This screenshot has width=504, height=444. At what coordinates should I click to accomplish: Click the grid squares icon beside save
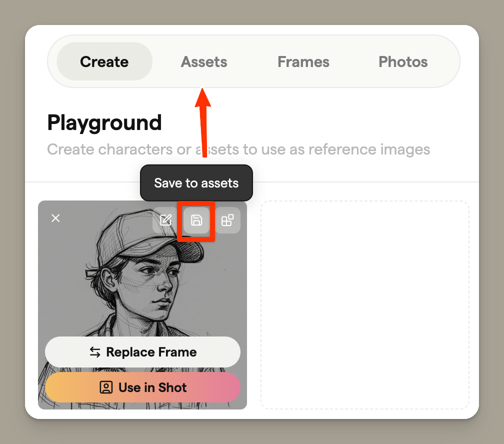coord(227,220)
